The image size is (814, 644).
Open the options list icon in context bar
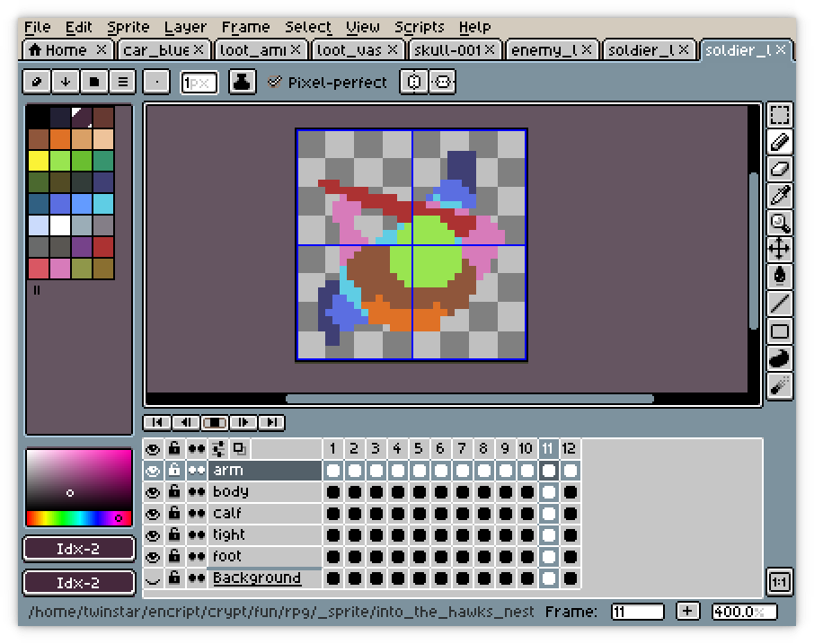[122, 82]
